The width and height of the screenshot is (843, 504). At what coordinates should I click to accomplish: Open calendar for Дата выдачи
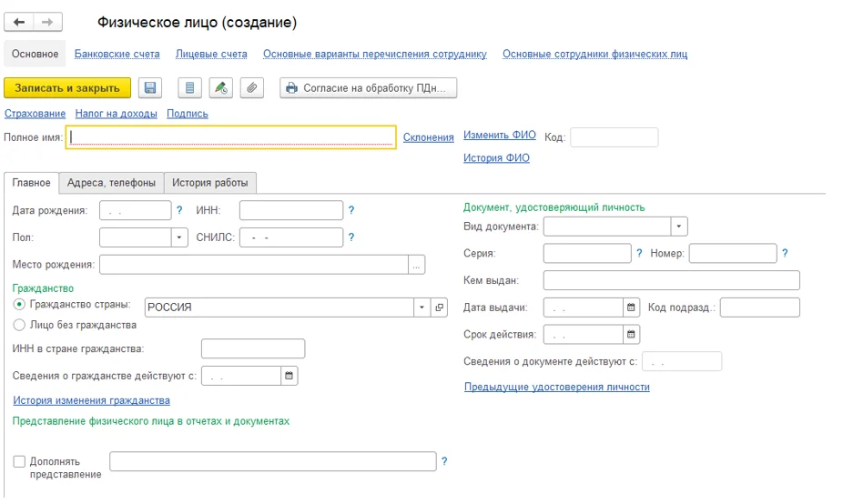(x=631, y=307)
